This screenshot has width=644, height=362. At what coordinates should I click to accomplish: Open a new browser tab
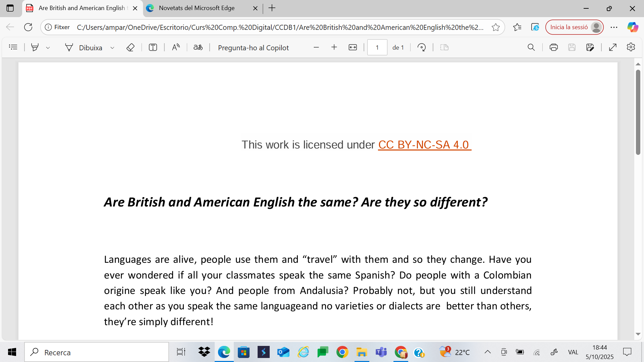tap(272, 8)
